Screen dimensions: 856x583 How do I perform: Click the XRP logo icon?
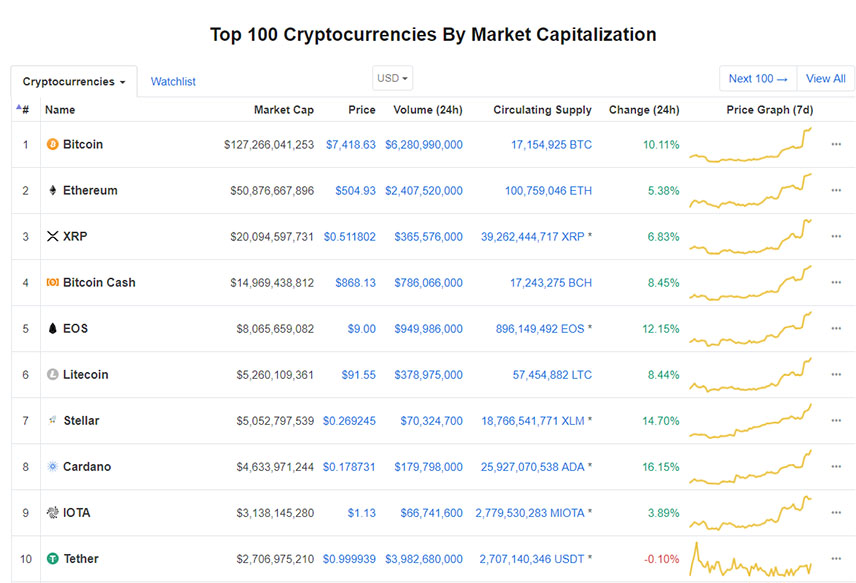[53, 237]
